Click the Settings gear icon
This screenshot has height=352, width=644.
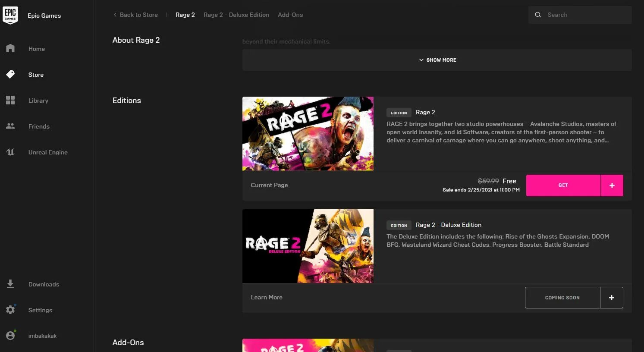pyautogui.click(x=10, y=310)
